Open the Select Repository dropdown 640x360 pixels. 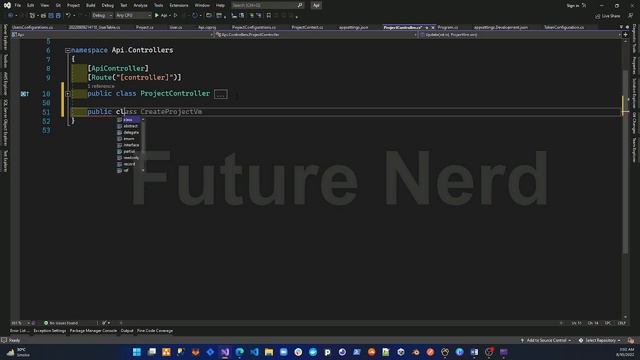(600, 340)
